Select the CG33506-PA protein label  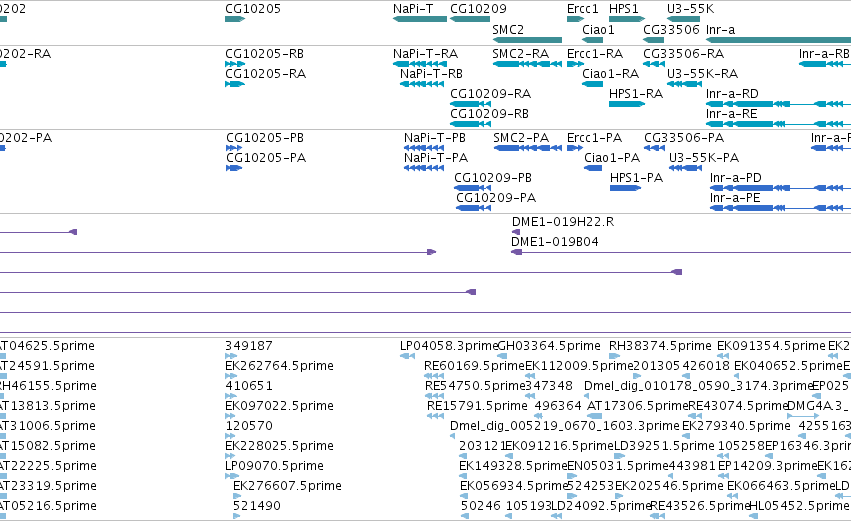coord(684,138)
